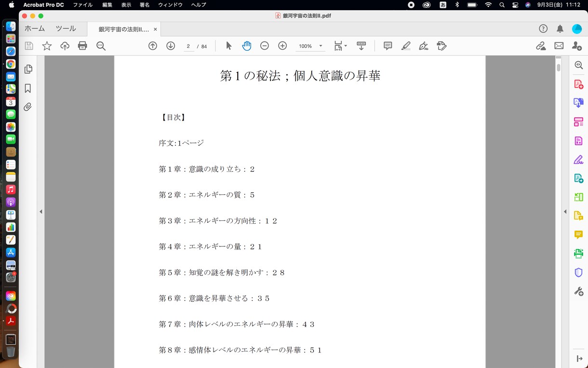Open the More Tools wrench icon
This screenshot has width=588, height=368.
pyautogui.click(x=579, y=291)
